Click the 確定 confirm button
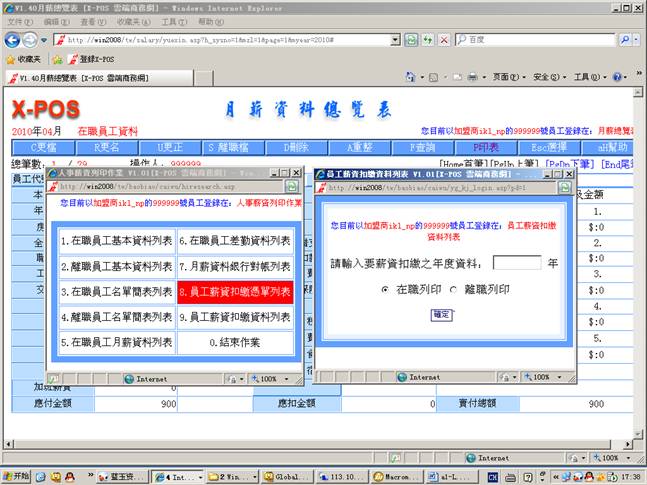 (x=441, y=314)
